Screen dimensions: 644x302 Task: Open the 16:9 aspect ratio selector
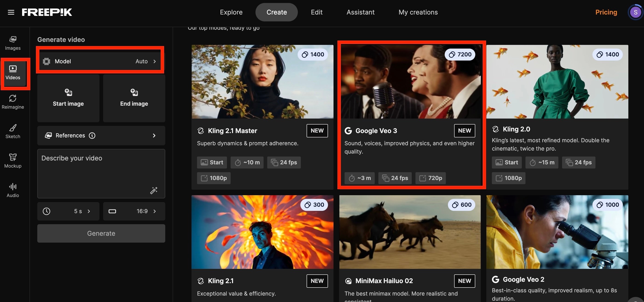134,211
